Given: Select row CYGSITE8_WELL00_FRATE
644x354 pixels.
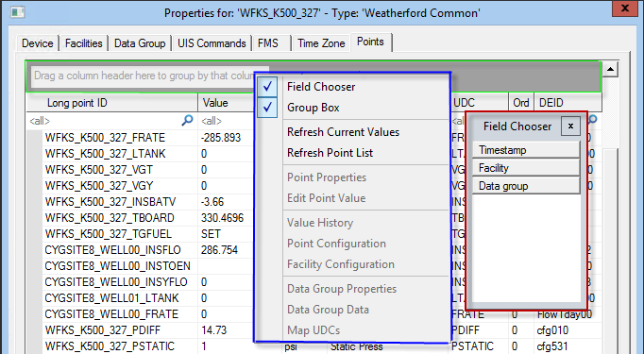Looking at the screenshot, I should click(111, 313).
